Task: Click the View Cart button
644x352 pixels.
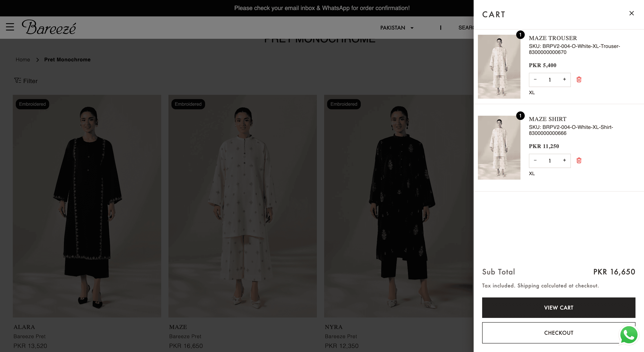Action: tap(559, 308)
